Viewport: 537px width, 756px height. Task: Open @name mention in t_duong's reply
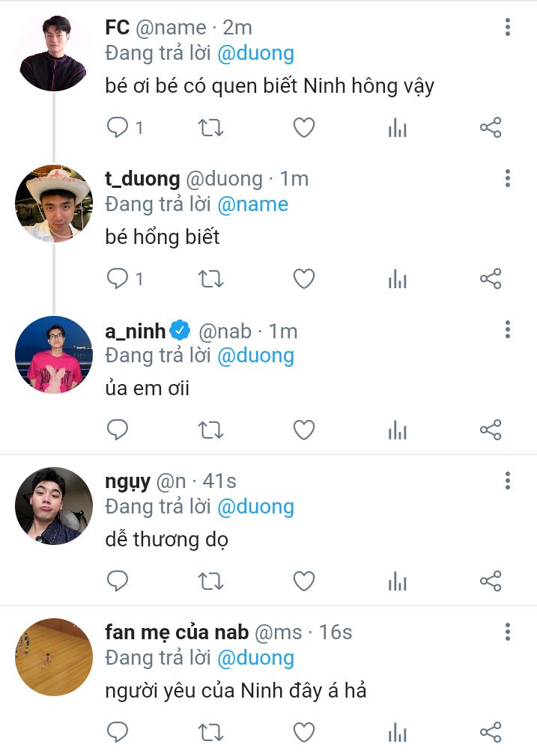pos(252,204)
